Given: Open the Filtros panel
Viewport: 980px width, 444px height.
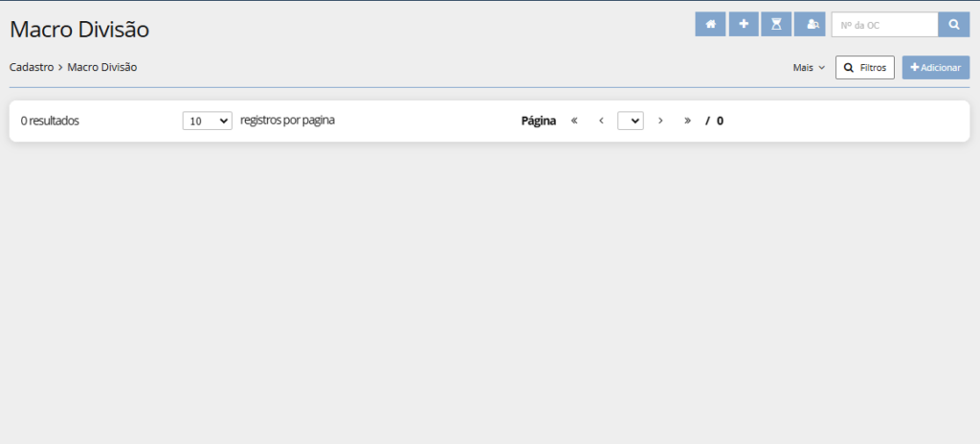Looking at the screenshot, I should (x=864, y=68).
